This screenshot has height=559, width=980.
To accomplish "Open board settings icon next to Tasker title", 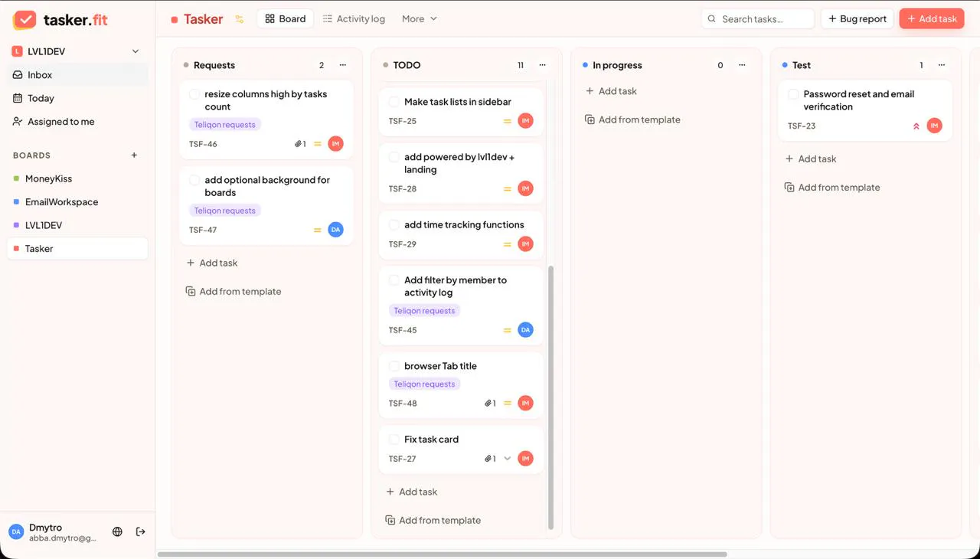I will point(240,19).
